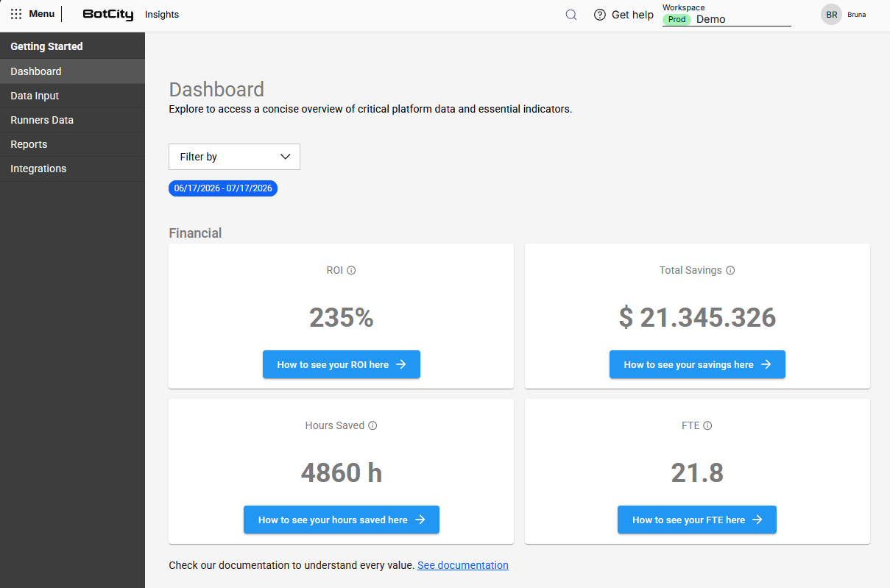Screen dimensions: 890x588
Task: Open the search magnifier icon
Action: tap(571, 15)
